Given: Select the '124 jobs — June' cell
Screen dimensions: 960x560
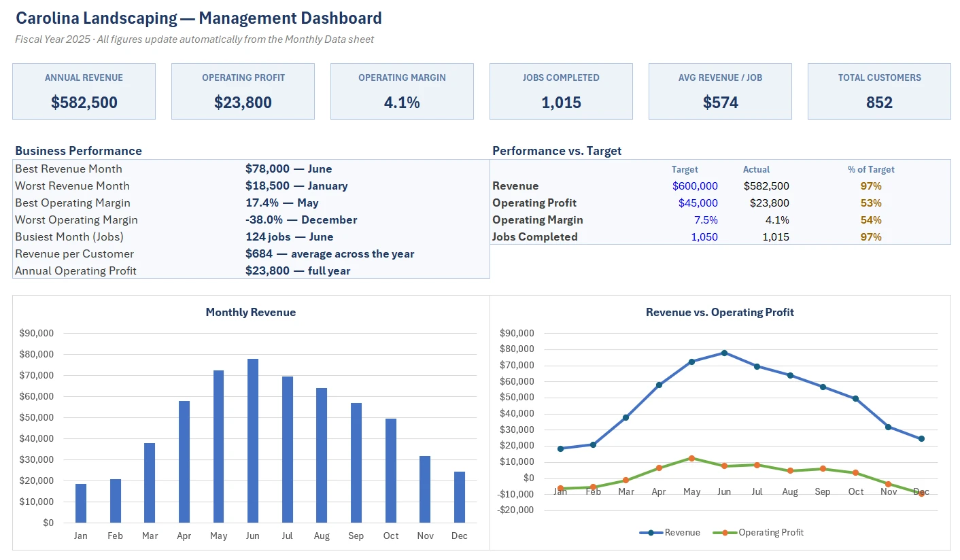Looking at the screenshot, I should coord(290,237).
